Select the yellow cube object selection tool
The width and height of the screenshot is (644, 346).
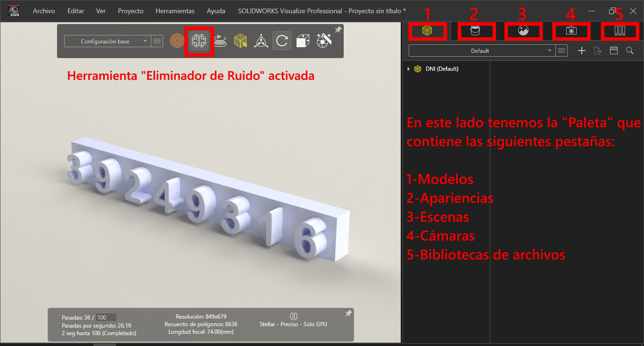(241, 41)
